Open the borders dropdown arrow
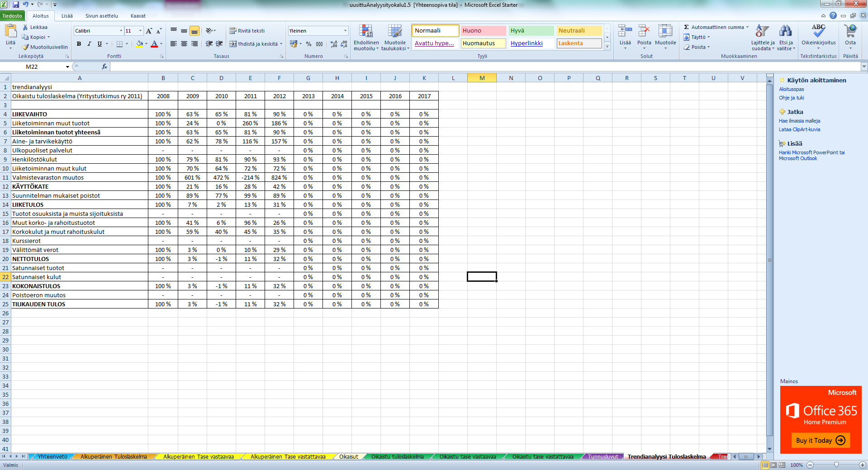 click(x=127, y=44)
